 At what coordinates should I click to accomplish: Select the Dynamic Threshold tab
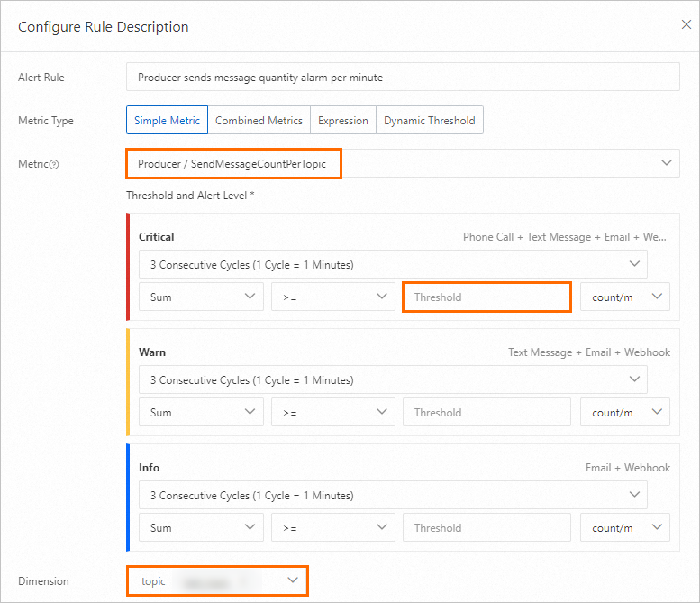pos(429,121)
